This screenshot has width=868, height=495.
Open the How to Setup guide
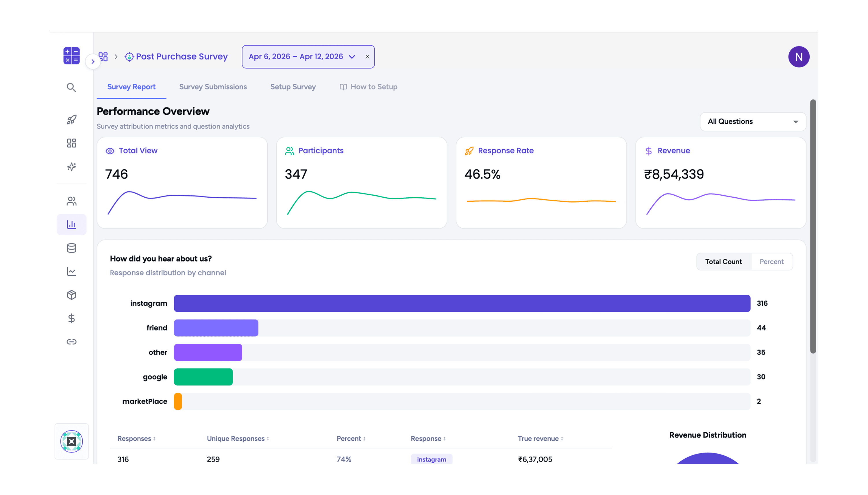click(368, 87)
